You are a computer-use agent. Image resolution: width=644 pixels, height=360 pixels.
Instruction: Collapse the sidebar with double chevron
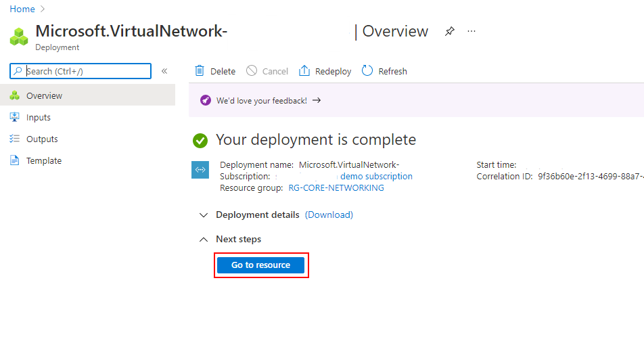164,71
